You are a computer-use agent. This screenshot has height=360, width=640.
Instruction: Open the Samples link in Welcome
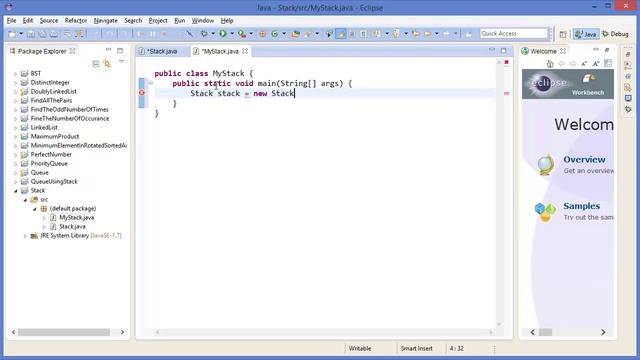tap(581, 206)
